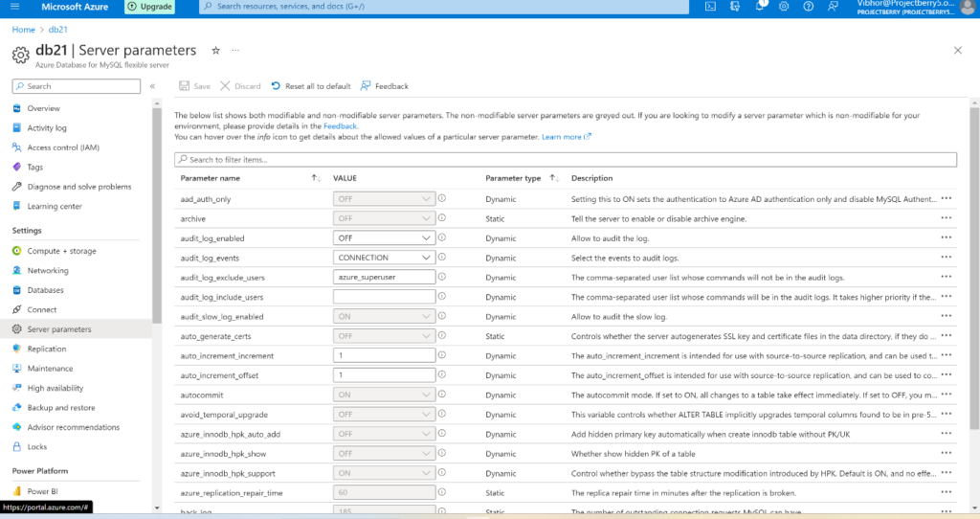This screenshot has width=980, height=519.
Task: Open autocommit value dropdown
Action: [384, 395]
